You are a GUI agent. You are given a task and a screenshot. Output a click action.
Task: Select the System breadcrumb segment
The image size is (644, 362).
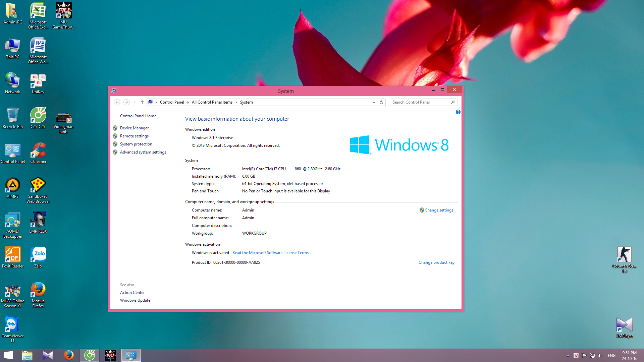point(246,102)
